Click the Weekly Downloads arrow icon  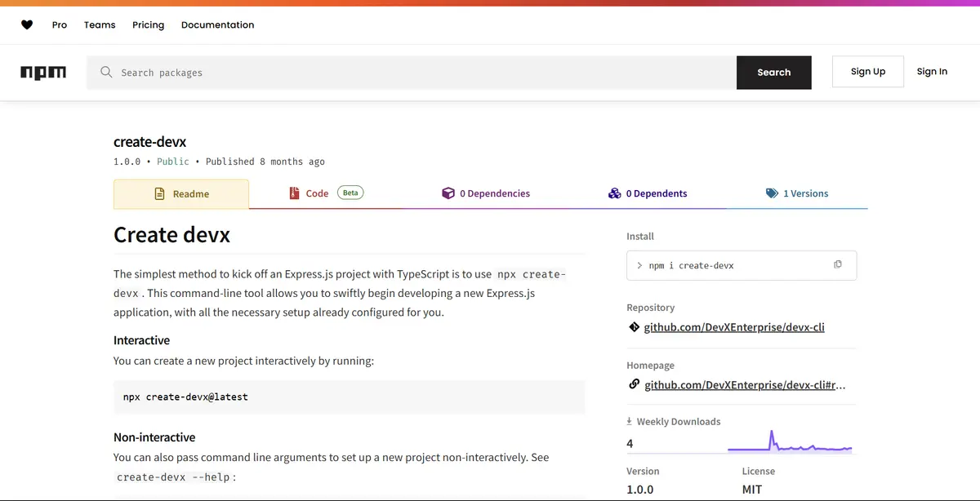(630, 422)
